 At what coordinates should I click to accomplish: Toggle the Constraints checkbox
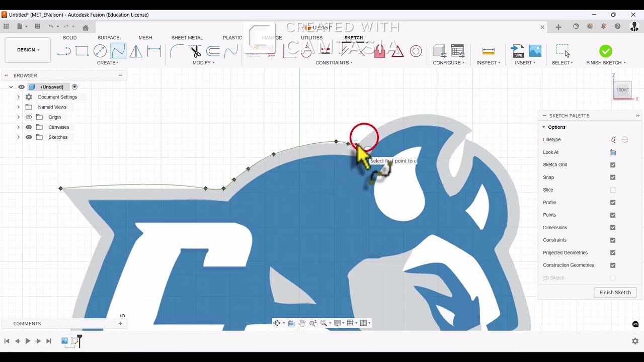(613, 240)
